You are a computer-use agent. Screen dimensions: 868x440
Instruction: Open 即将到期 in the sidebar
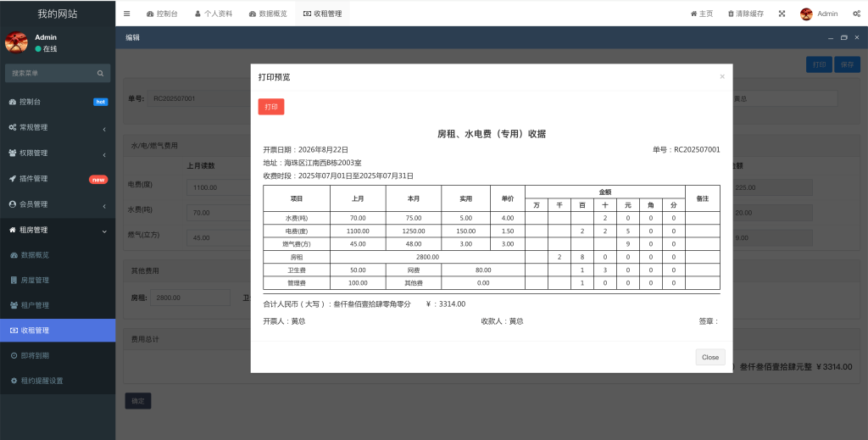pyautogui.click(x=58, y=355)
